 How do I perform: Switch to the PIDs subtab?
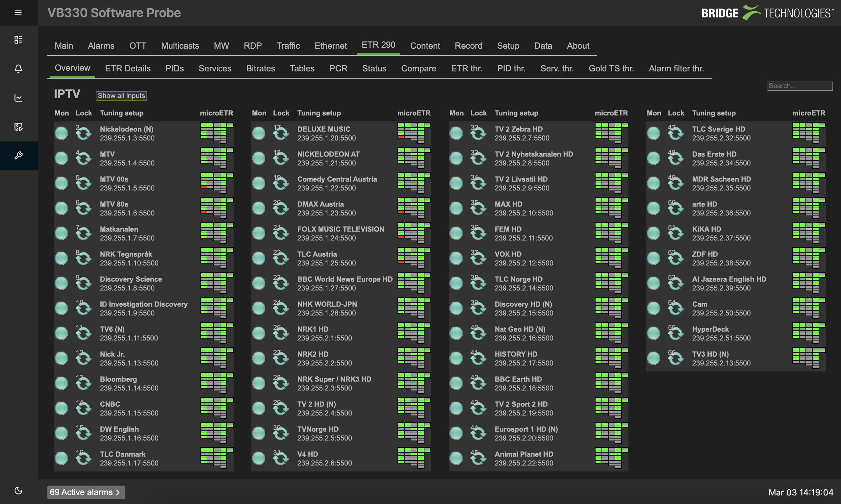(175, 69)
